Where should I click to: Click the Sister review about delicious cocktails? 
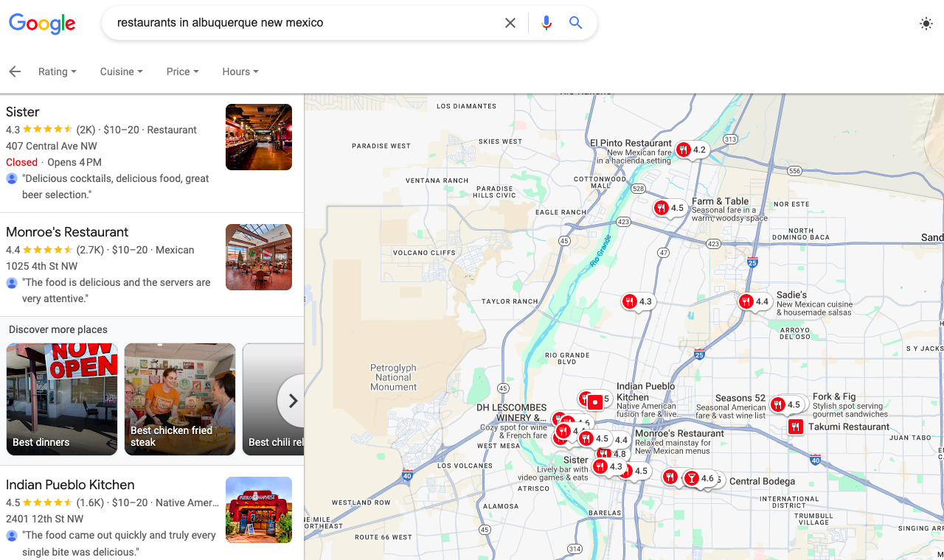tap(116, 186)
